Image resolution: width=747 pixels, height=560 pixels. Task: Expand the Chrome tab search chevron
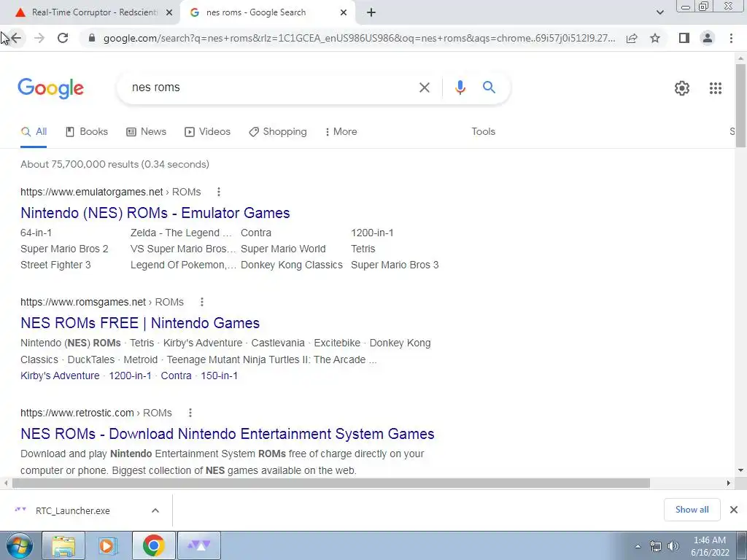coord(659,12)
